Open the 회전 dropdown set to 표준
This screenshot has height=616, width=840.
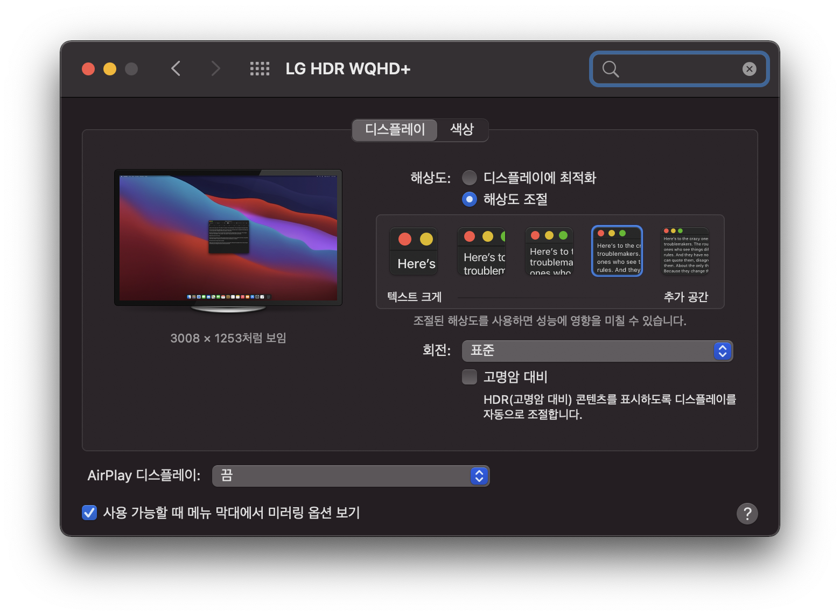(597, 351)
